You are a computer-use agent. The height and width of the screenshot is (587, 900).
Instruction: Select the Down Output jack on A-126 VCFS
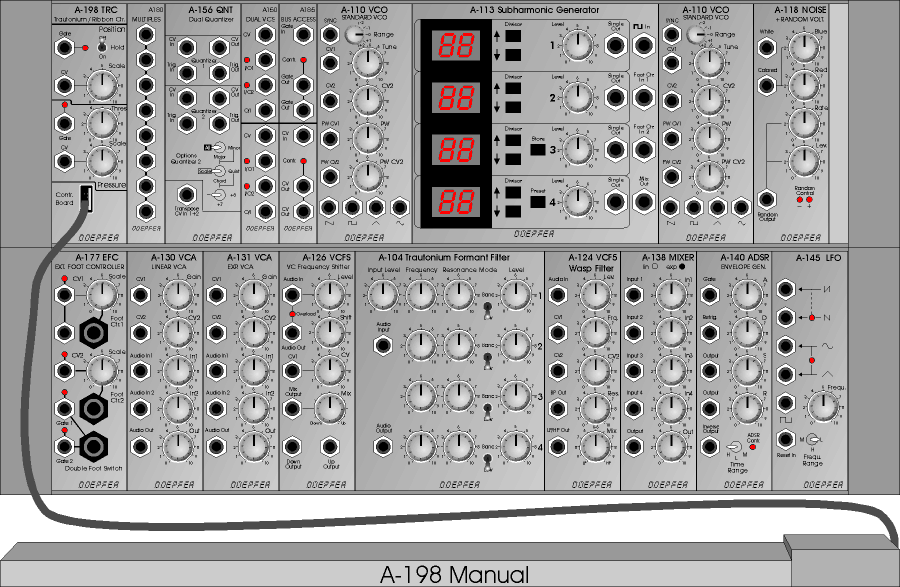292,446
